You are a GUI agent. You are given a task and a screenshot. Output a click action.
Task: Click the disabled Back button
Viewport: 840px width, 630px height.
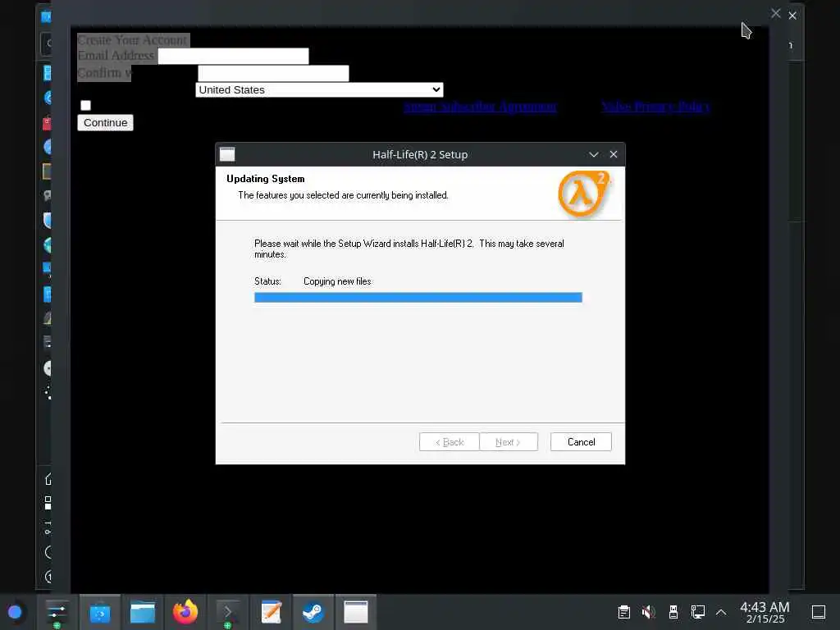pyautogui.click(x=449, y=442)
